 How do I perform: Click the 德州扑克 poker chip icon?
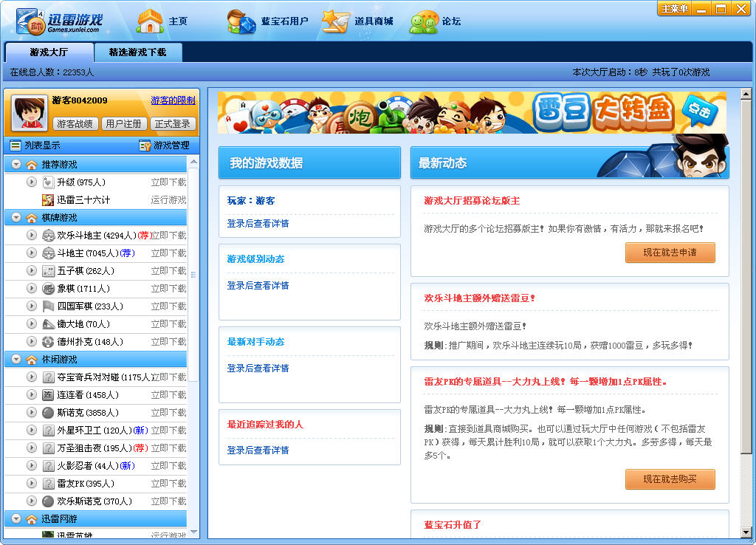(48, 342)
